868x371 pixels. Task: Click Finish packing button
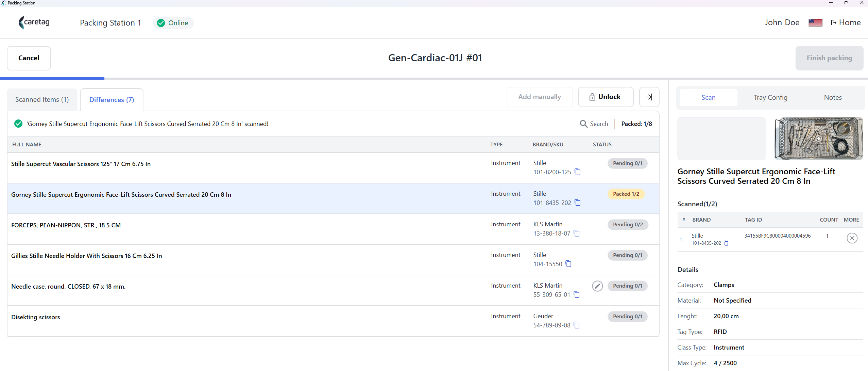pos(829,58)
